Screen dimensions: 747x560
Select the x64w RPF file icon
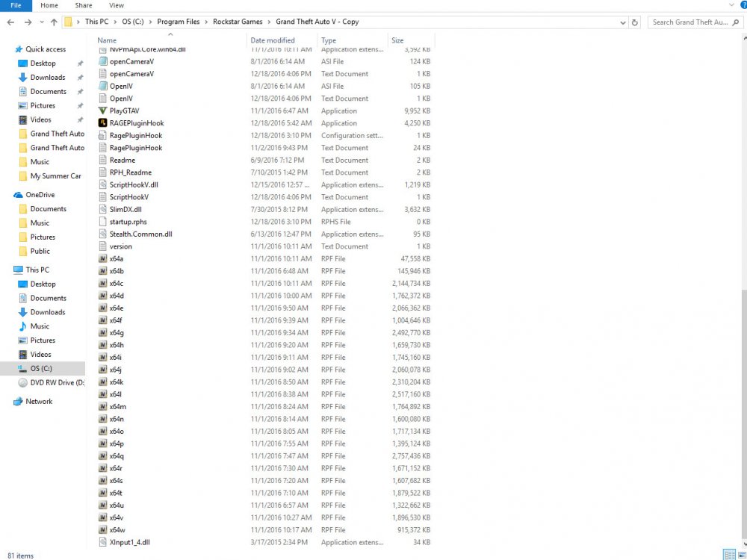102,529
